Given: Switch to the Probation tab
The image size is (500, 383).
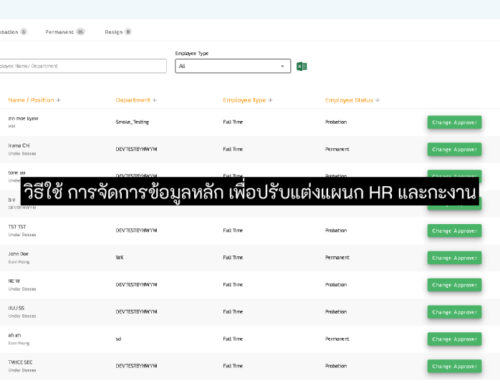Looking at the screenshot, I should tap(13, 32).
